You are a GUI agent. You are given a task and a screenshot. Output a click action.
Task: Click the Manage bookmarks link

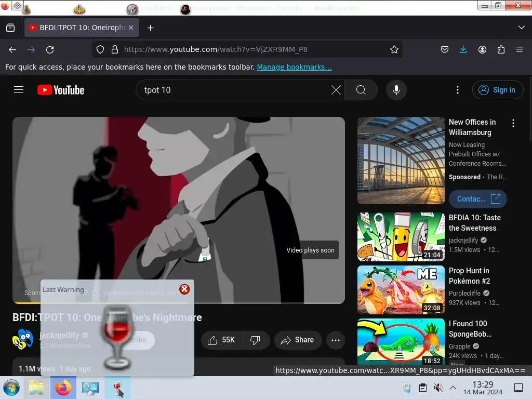point(294,67)
